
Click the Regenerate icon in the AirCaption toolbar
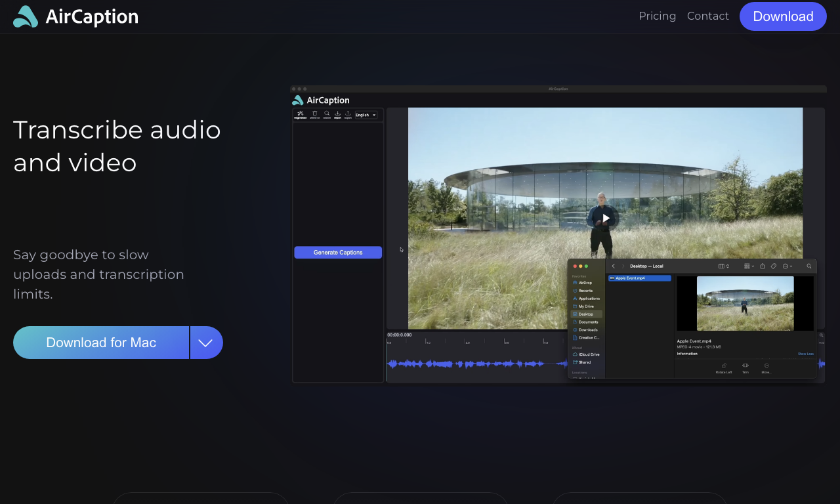[300, 115]
